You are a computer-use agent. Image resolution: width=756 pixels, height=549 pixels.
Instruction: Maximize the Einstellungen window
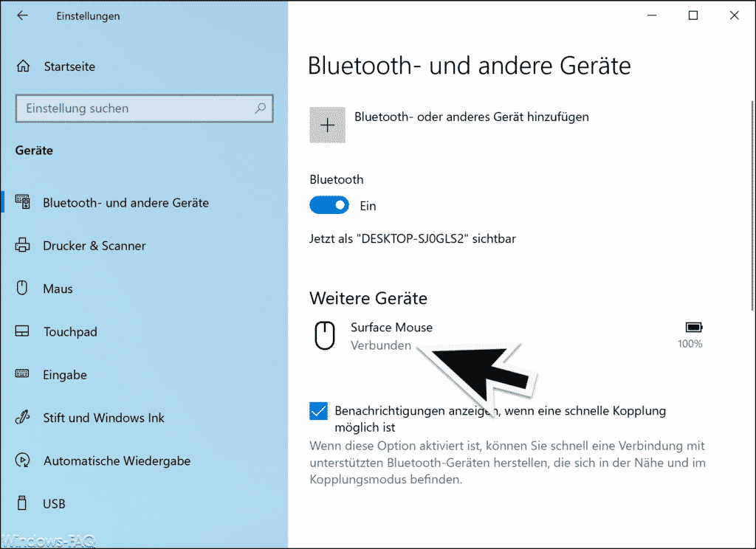(x=693, y=15)
